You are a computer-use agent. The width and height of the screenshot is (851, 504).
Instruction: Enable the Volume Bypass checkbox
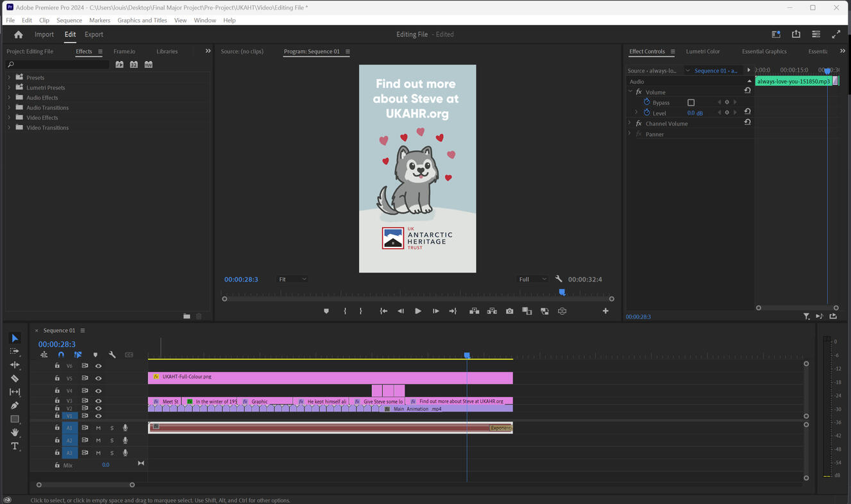click(x=691, y=103)
